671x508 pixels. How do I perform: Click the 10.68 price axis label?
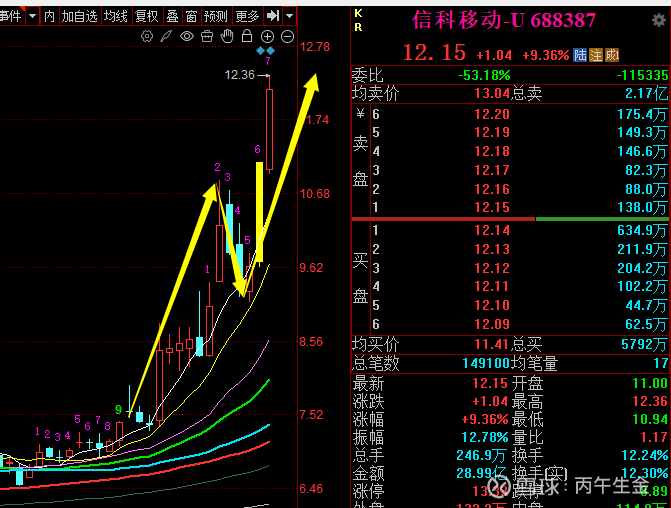[x=315, y=194]
